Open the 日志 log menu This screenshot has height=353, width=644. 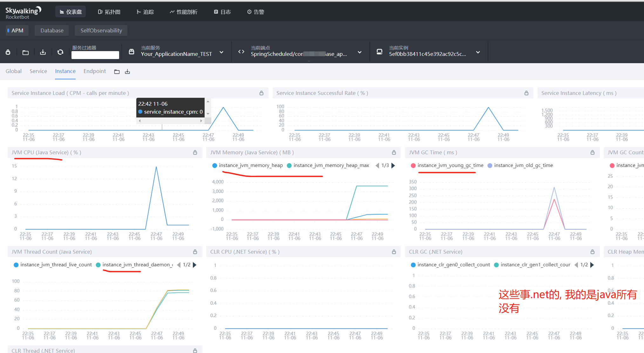tap(222, 12)
